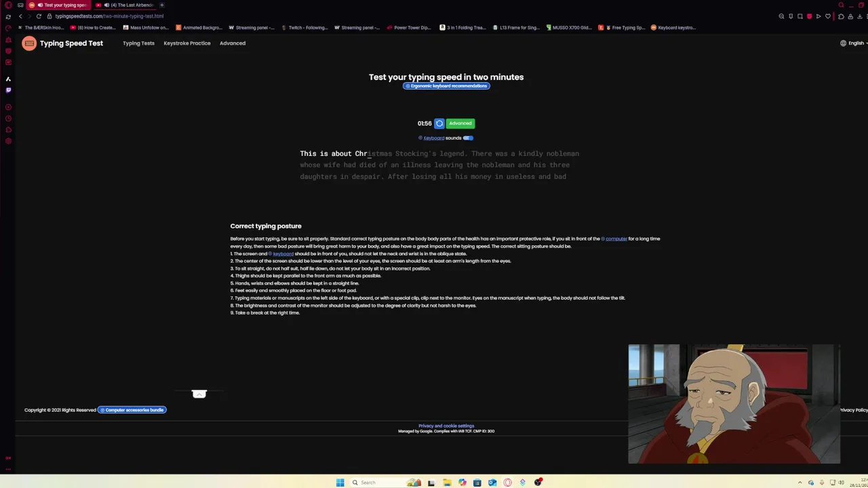Image resolution: width=868 pixels, height=488 pixels.
Task: Open File Explorer from the taskbar
Action: point(447,483)
